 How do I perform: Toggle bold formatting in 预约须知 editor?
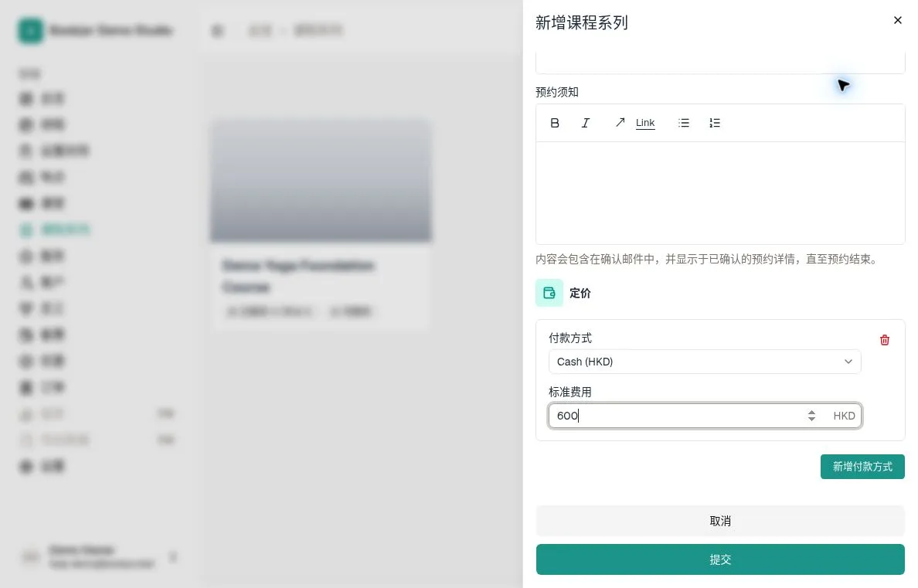point(554,123)
